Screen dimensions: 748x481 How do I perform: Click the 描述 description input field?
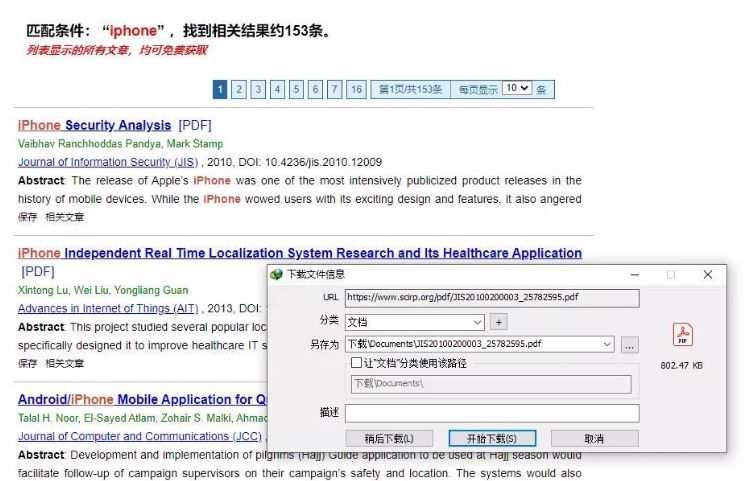[492, 413]
